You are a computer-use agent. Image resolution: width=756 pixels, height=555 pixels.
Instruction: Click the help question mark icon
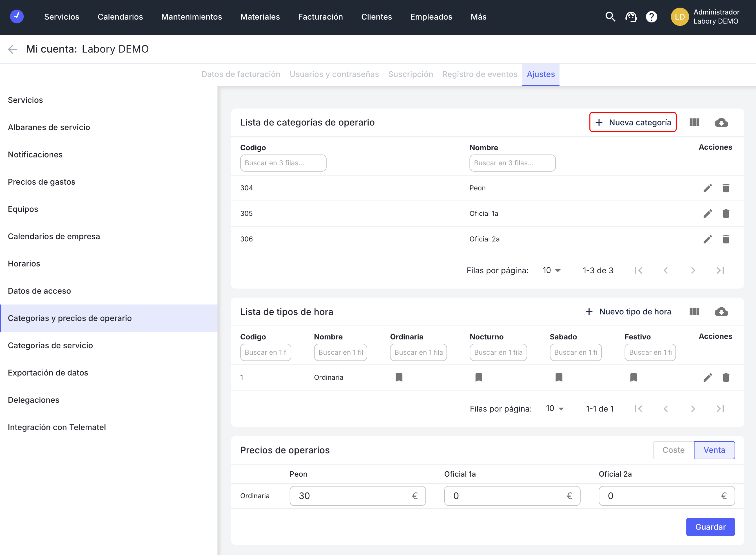[x=651, y=17]
